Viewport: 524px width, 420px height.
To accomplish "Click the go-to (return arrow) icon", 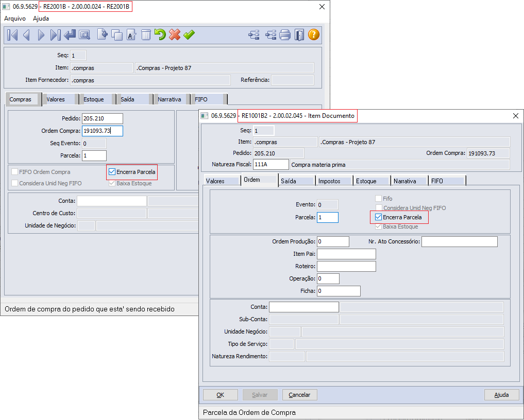I will [x=70, y=34].
